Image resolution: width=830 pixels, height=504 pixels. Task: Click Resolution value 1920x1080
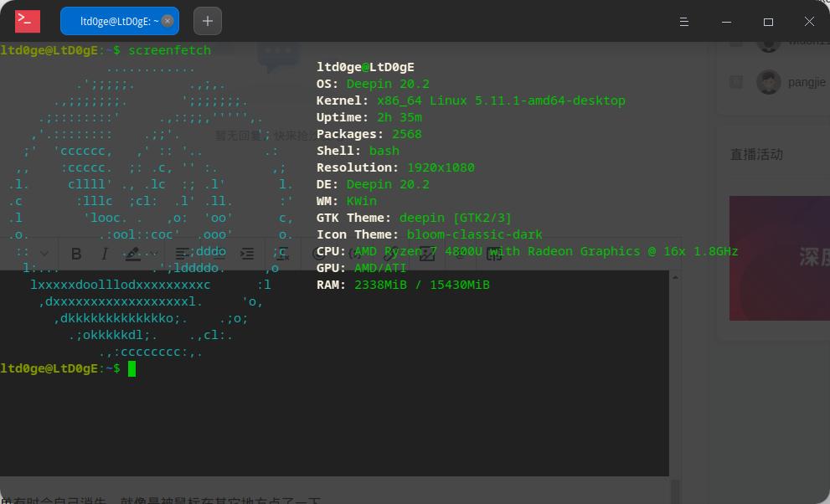(441, 167)
